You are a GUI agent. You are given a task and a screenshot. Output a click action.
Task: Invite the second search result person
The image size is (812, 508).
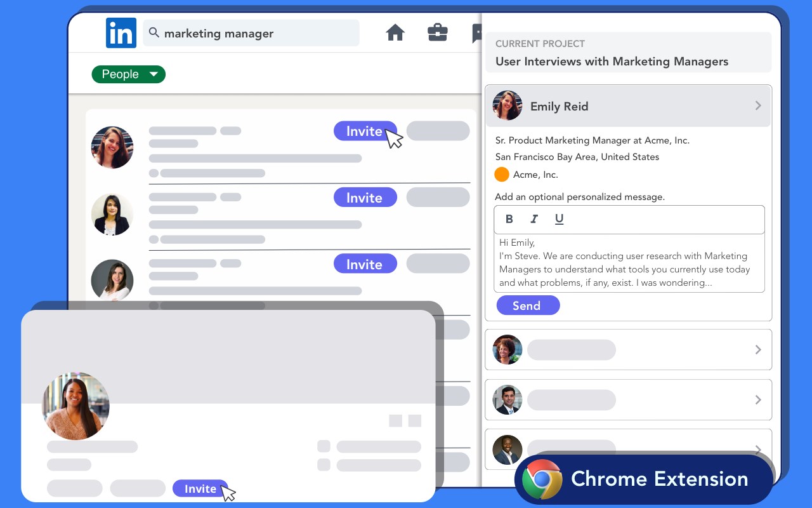tap(365, 197)
